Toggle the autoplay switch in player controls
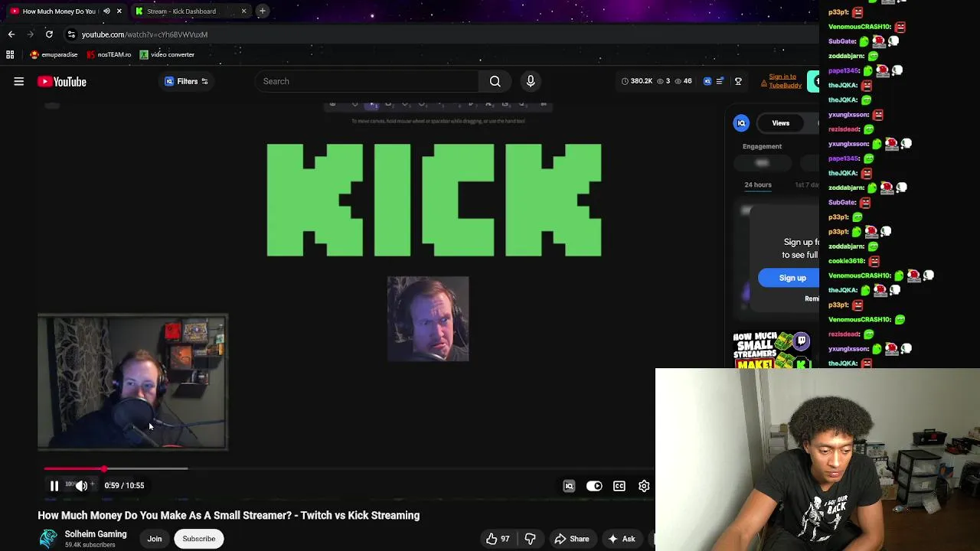The image size is (980, 551). coord(594,486)
